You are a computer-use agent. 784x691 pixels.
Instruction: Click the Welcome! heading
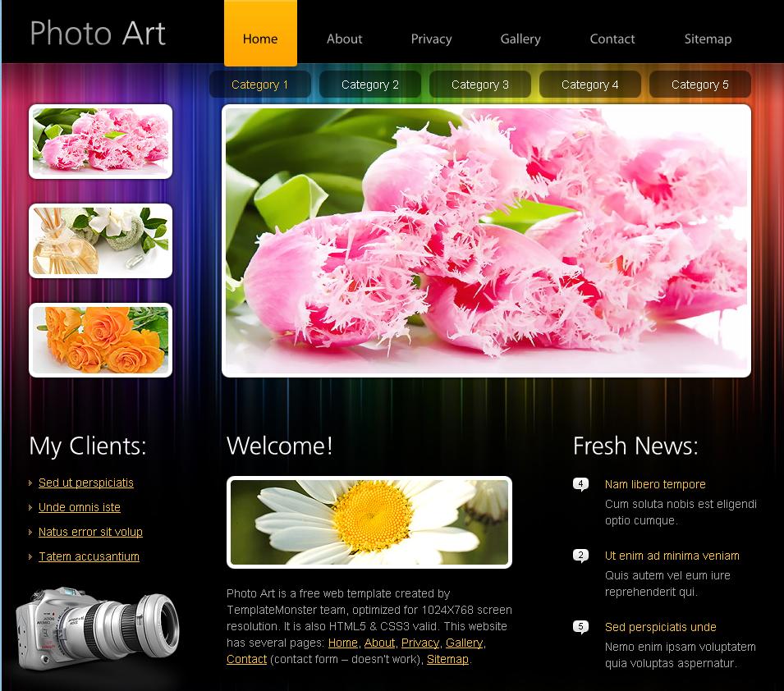279,446
